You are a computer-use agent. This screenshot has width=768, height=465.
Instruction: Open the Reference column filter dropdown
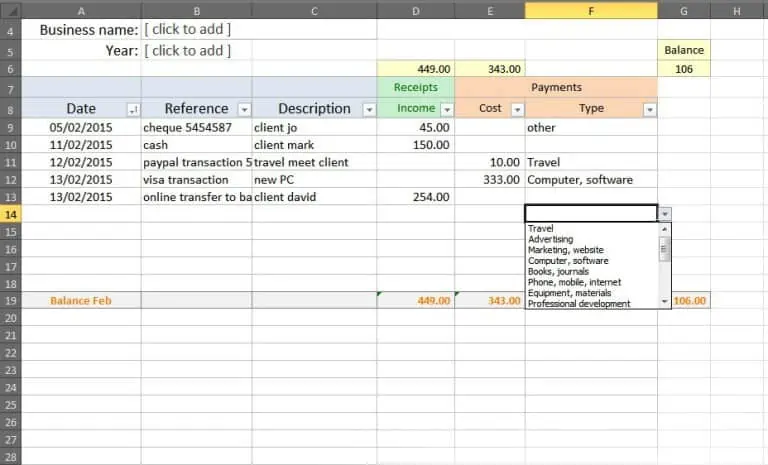tap(244, 110)
